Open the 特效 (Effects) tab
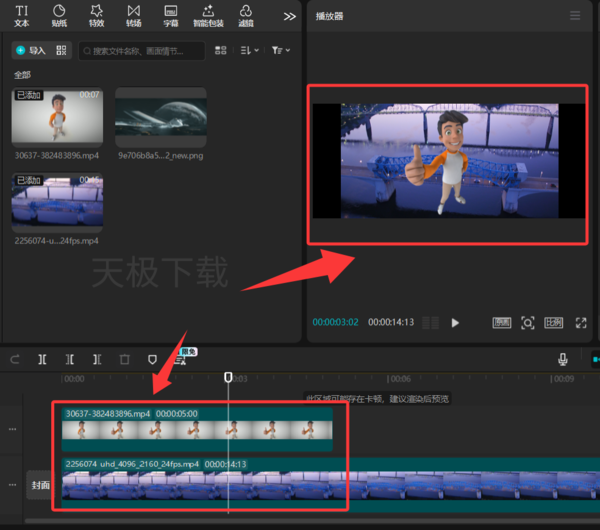Image resolution: width=600 pixels, height=530 pixels. pos(96,16)
